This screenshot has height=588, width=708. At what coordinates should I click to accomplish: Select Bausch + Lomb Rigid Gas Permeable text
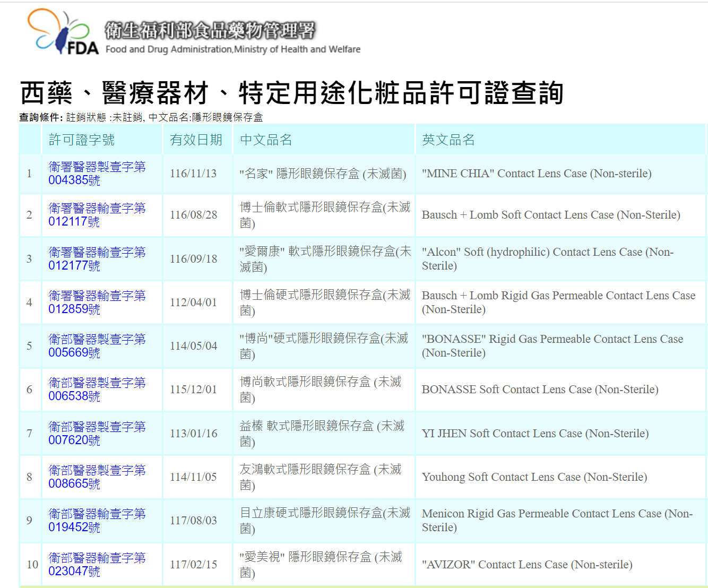click(558, 302)
